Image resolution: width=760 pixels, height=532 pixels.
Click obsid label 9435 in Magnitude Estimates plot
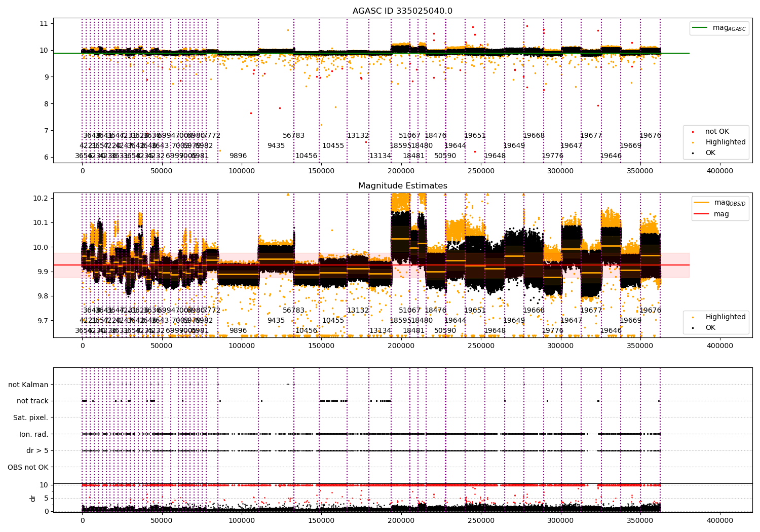point(276,321)
